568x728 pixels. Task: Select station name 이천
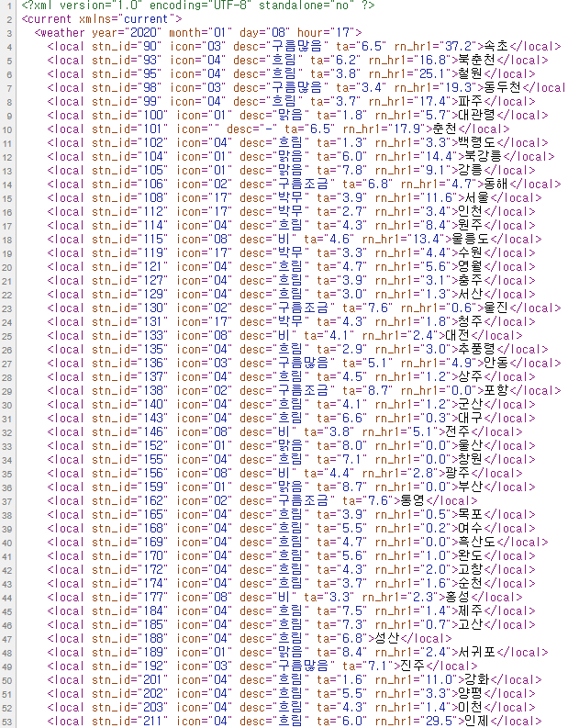pos(471,708)
